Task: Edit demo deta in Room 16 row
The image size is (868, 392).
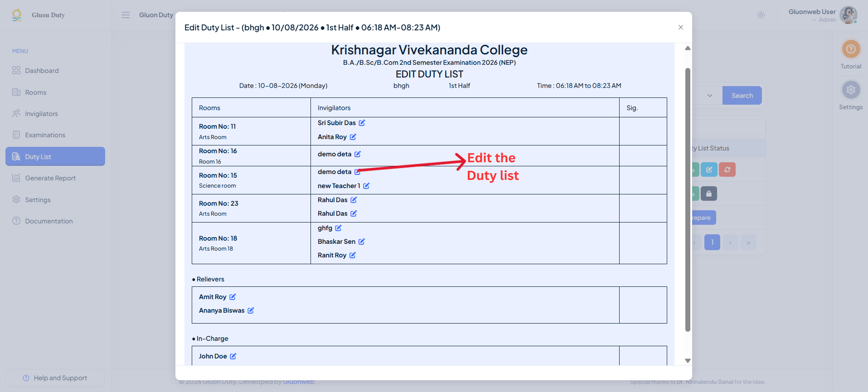Action: (x=357, y=154)
